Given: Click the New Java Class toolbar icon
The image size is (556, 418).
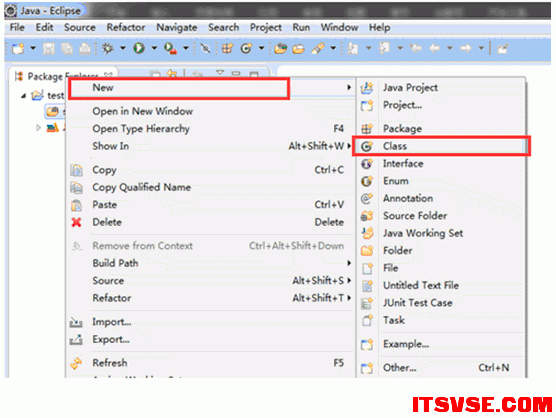Looking at the screenshot, I should point(246,48).
